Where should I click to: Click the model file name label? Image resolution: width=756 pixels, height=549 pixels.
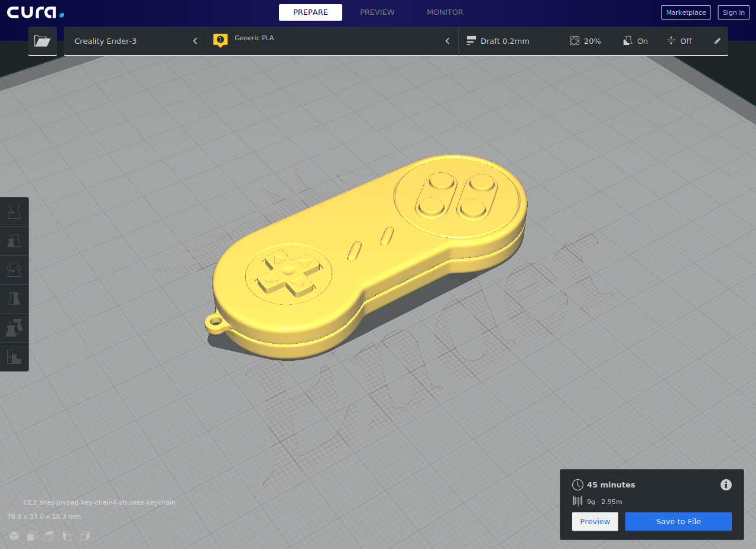99,502
